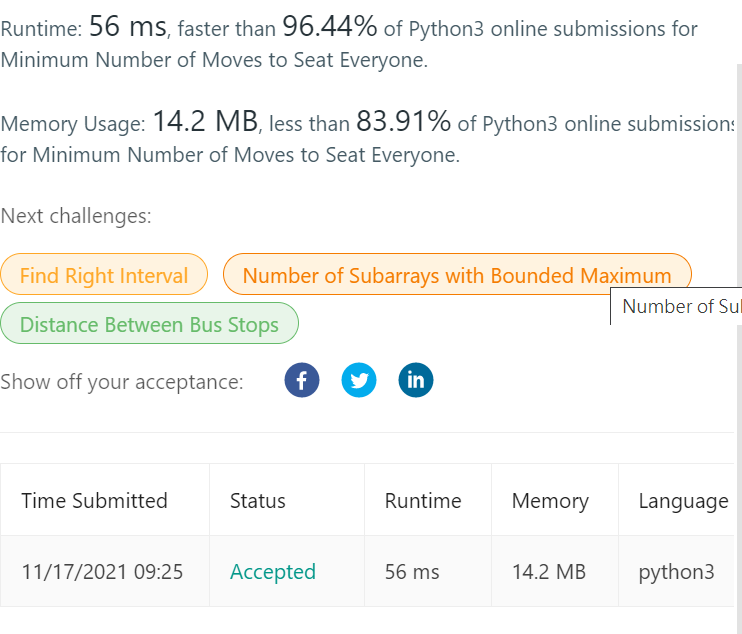Viewport: 742px width, 634px height.
Task: Open Find Right Interval challenge
Action: (x=104, y=275)
